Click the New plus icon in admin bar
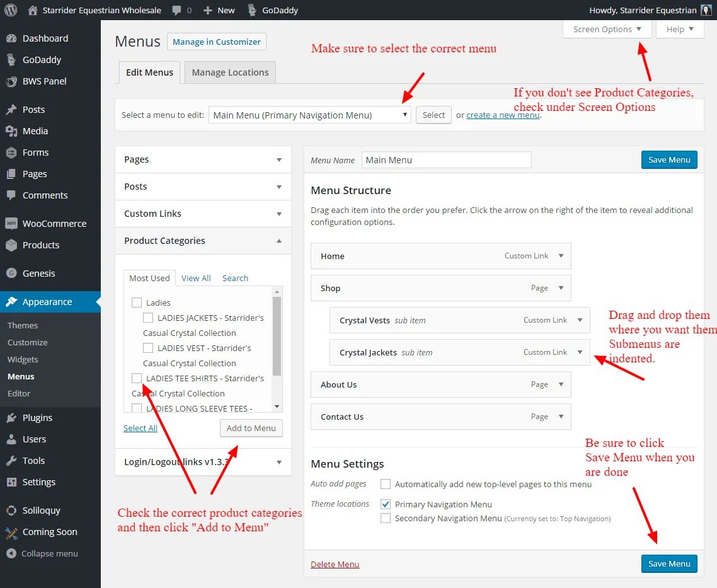This screenshot has width=717, height=588. (207, 10)
